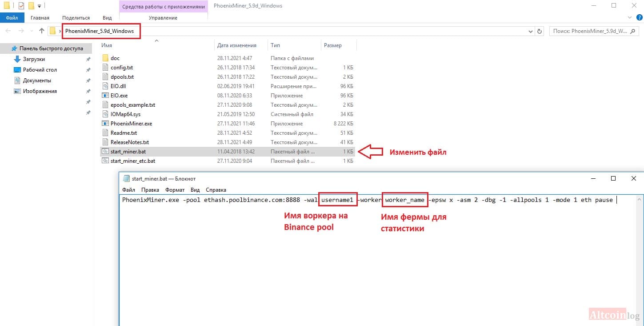Select the Readme.txt file name
The height and width of the screenshot is (326, 644).
coord(124,133)
